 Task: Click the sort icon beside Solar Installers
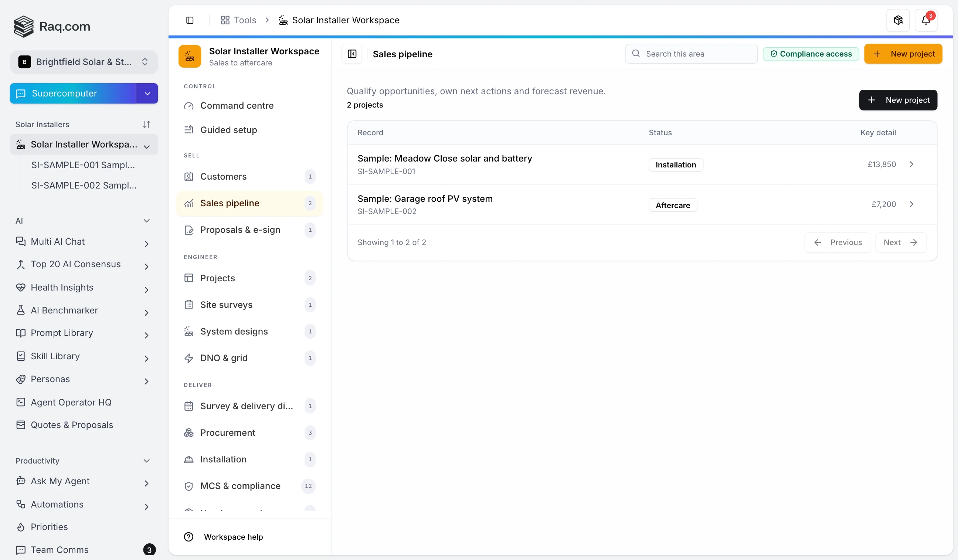pos(147,124)
